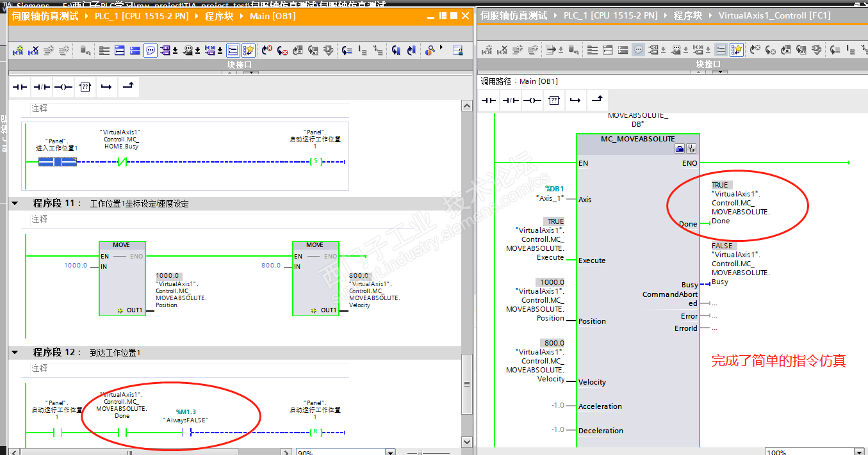Click 1000.0 IN value of first MOVE
This screenshot has width=868, height=455.
coord(76,265)
